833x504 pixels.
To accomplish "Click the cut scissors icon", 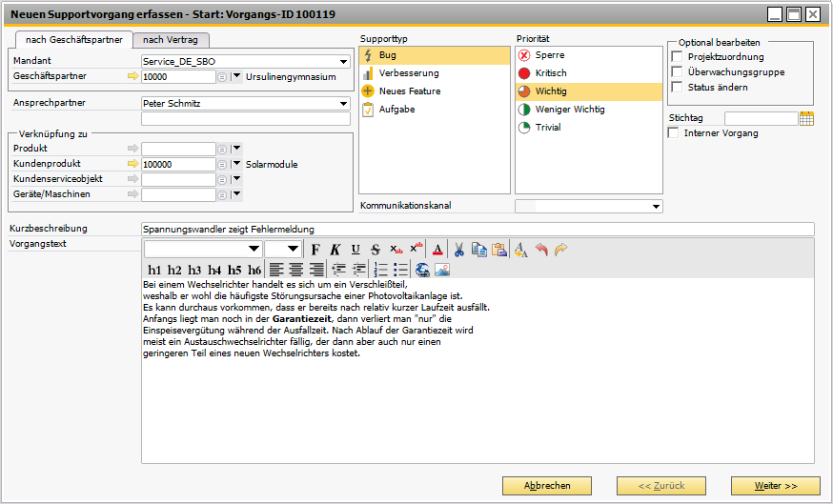I will point(459,250).
